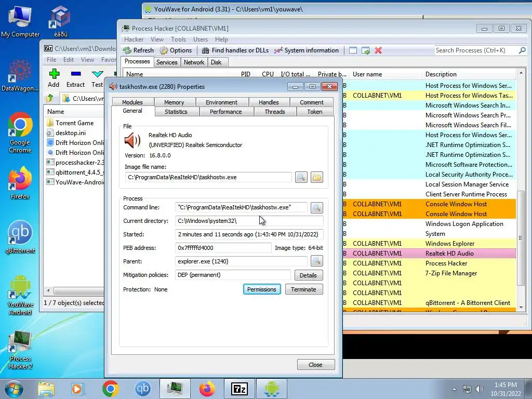Switch to the Environment tab
This screenshot has width=532, height=399.
[x=221, y=102]
